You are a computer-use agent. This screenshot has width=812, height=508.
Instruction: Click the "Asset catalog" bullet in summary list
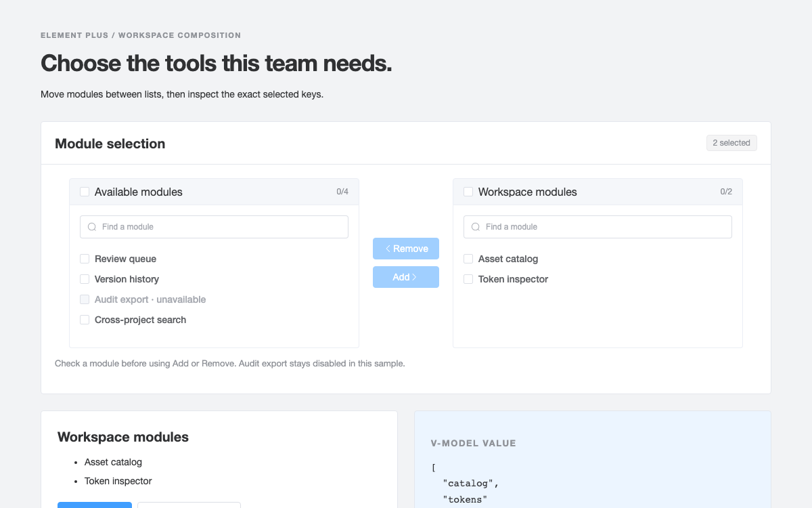[113, 462]
